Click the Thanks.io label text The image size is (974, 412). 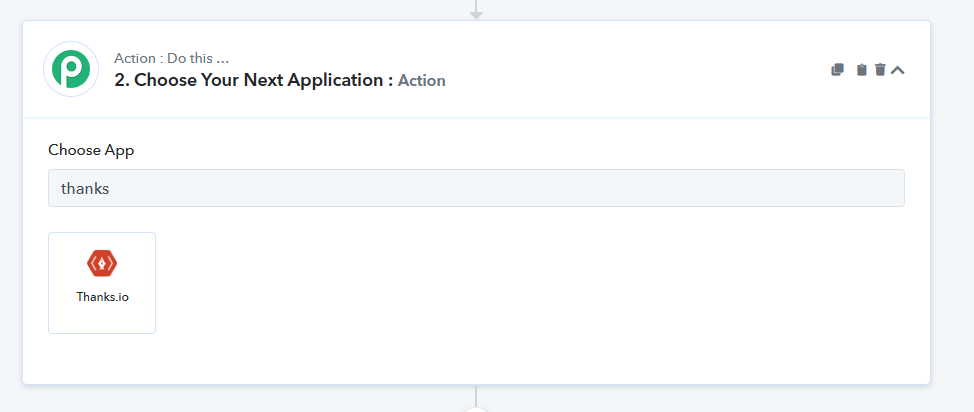(x=102, y=297)
